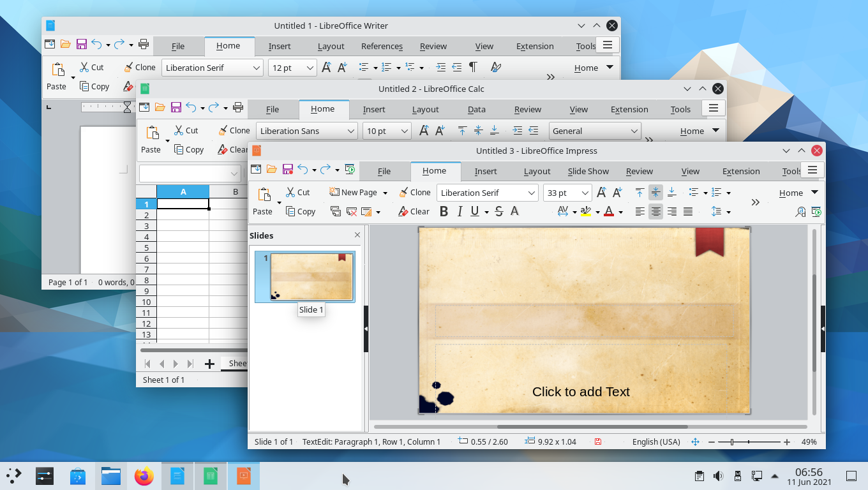Viewport: 868px width, 490px height.
Task: Click Bold in the Impress toolbar
Action: pos(444,211)
